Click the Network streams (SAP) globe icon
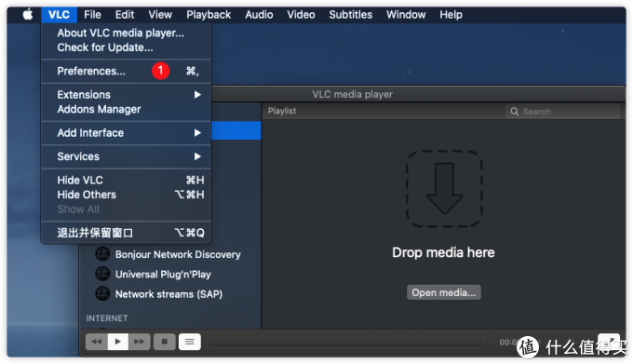 pyautogui.click(x=102, y=294)
